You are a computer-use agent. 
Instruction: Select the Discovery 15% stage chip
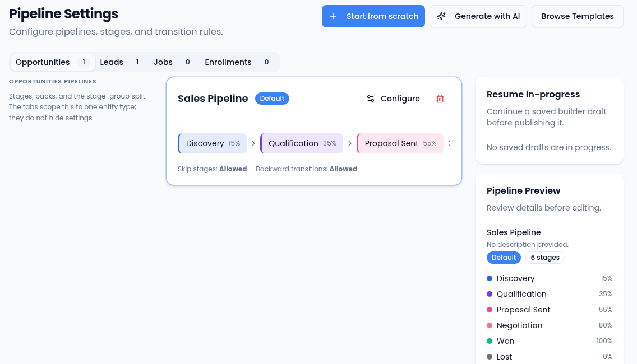coord(212,143)
